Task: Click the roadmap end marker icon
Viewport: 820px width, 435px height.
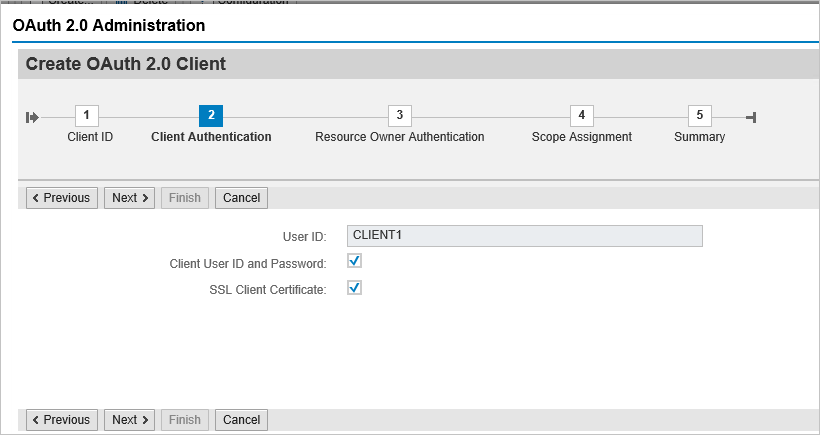Action: coord(752,117)
